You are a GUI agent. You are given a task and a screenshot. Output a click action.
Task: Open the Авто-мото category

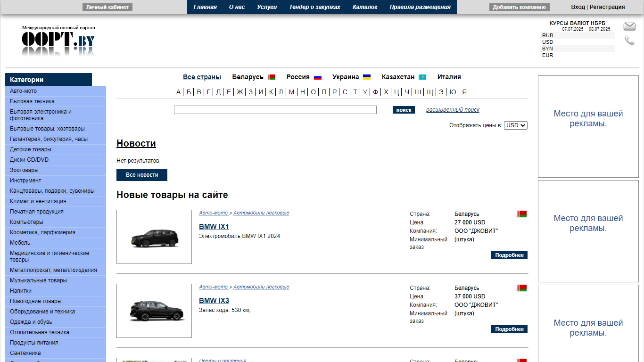pos(56,91)
